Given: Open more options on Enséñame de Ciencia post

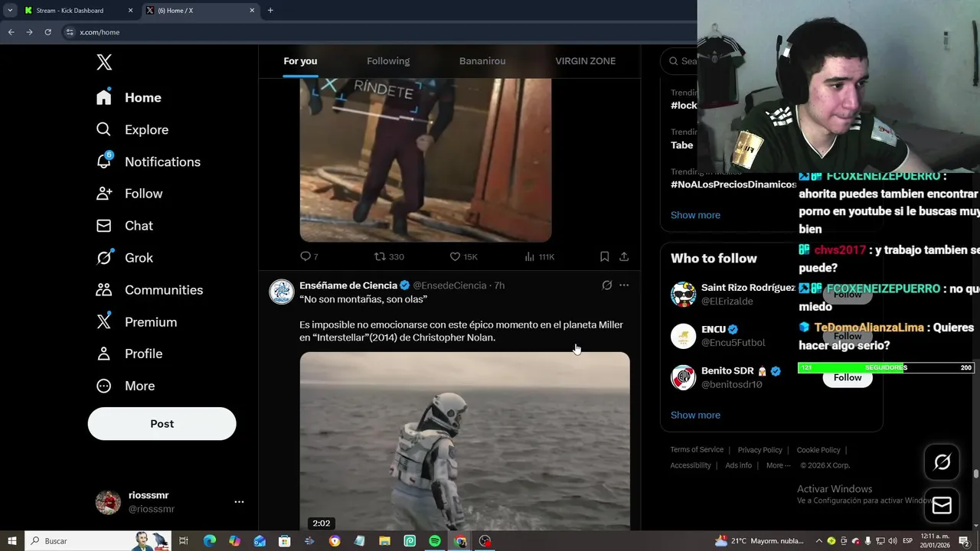Looking at the screenshot, I should coord(624,285).
